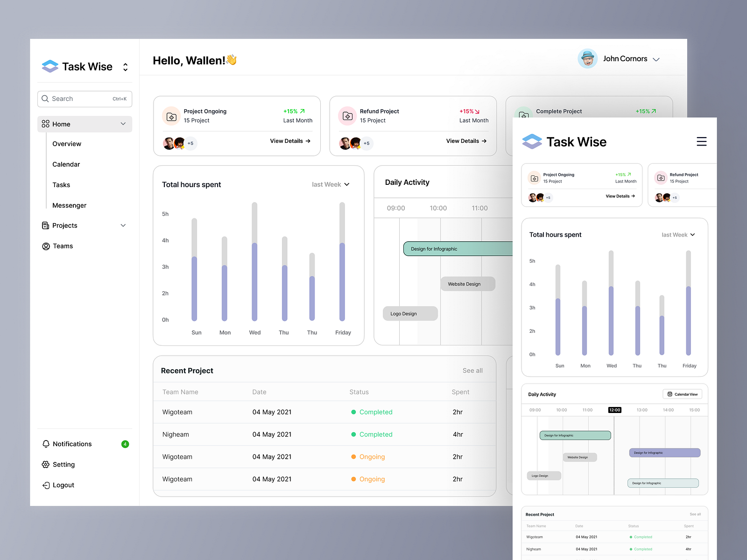Click the Teams icon in the sidebar
Screen dimensions: 747x560
[x=46, y=246]
